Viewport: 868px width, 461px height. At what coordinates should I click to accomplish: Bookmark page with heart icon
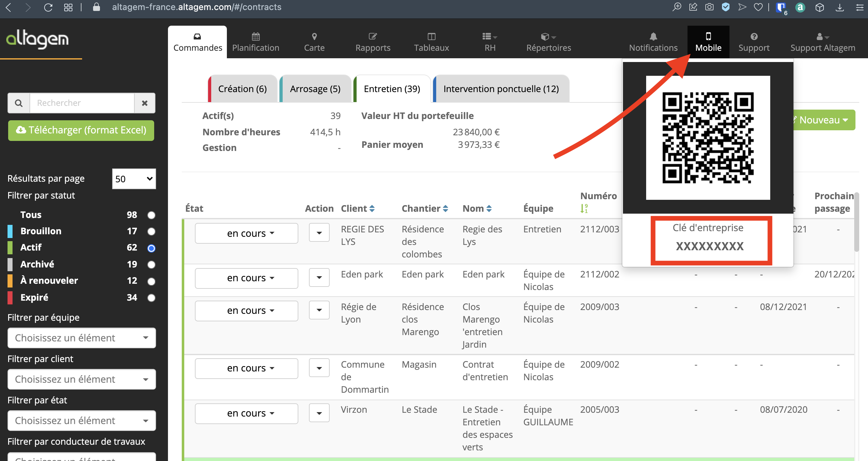point(758,7)
